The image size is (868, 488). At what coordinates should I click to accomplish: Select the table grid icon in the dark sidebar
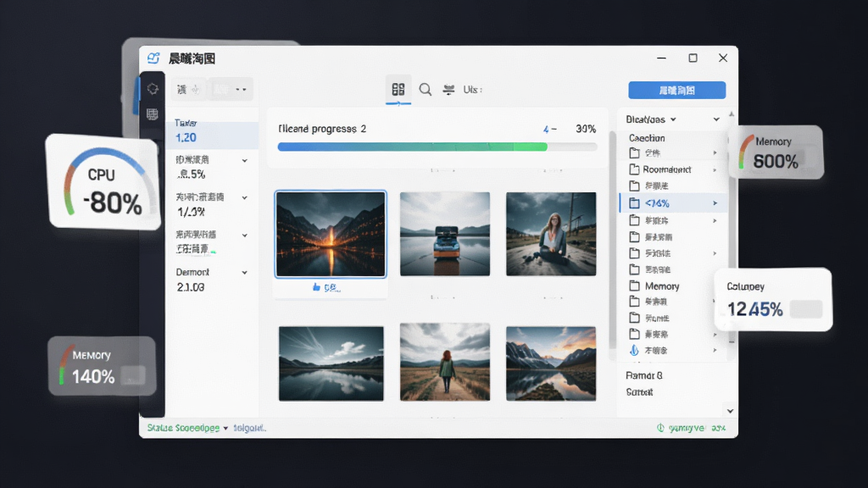click(x=153, y=114)
